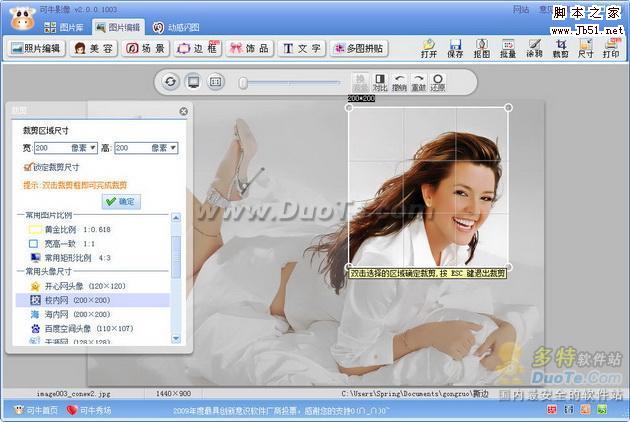This screenshot has height=422, width=630.
Task: Click the 还原 (Restore) circle icon
Action: (438, 82)
